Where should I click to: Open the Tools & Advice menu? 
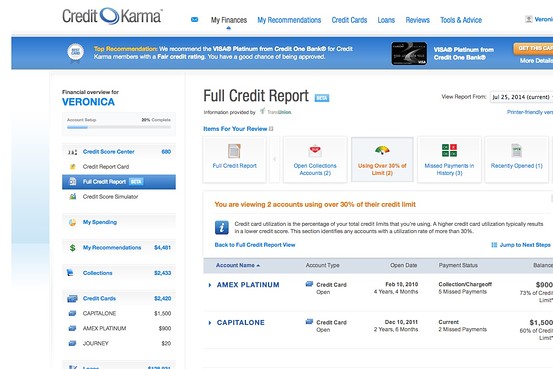(x=461, y=20)
